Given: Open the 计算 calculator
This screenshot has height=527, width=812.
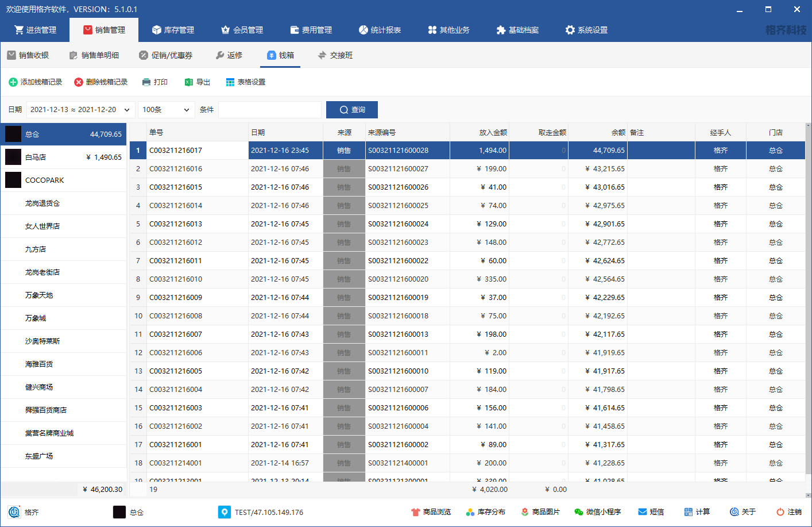Looking at the screenshot, I should tap(697, 512).
